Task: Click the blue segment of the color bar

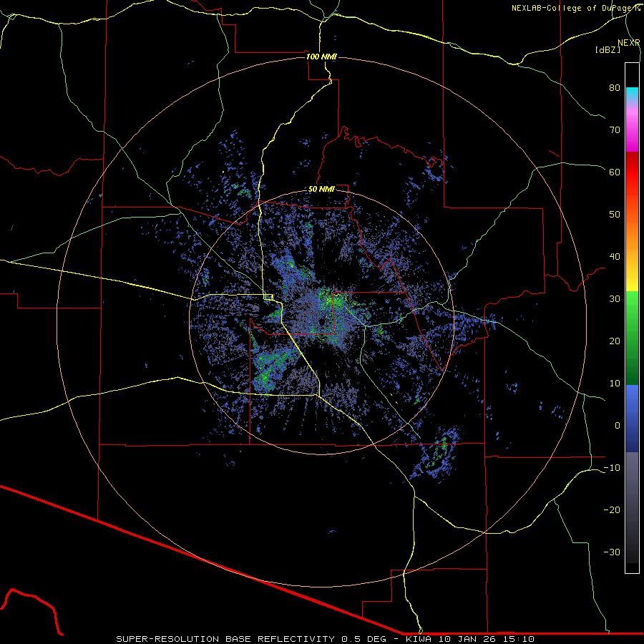Action: pyautogui.click(x=632, y=419)
